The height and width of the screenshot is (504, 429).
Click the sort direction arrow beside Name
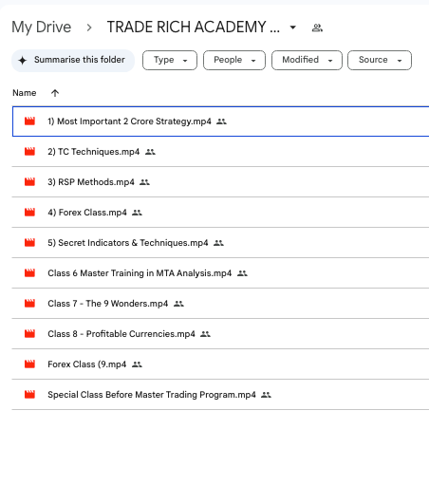click(55, 93)
